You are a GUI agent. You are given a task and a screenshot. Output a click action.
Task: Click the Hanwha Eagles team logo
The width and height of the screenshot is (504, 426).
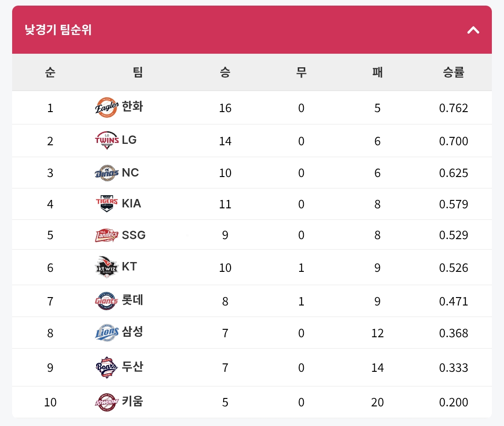point(106,107)
